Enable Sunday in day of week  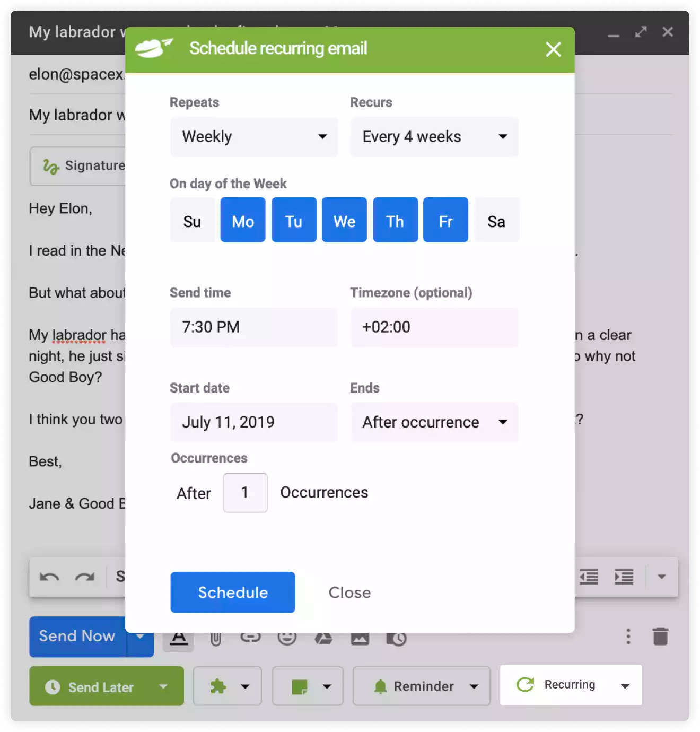pos(192,220)
